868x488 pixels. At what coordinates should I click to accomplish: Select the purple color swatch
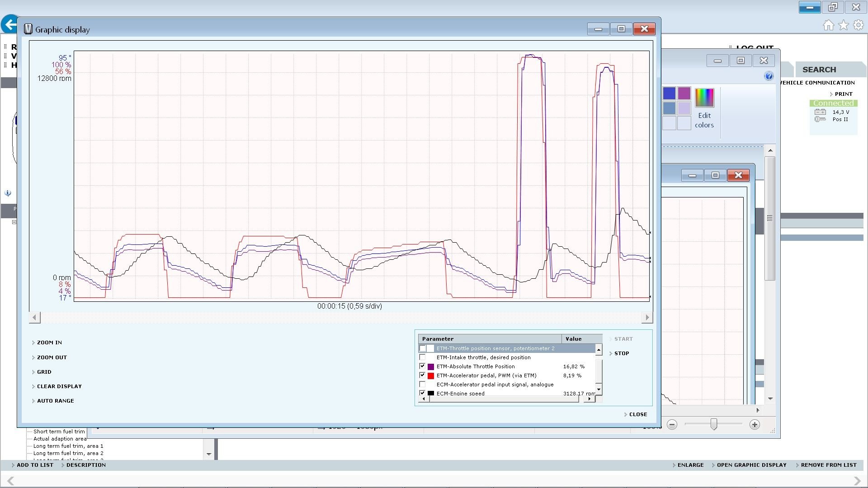[x=684, y=94]
